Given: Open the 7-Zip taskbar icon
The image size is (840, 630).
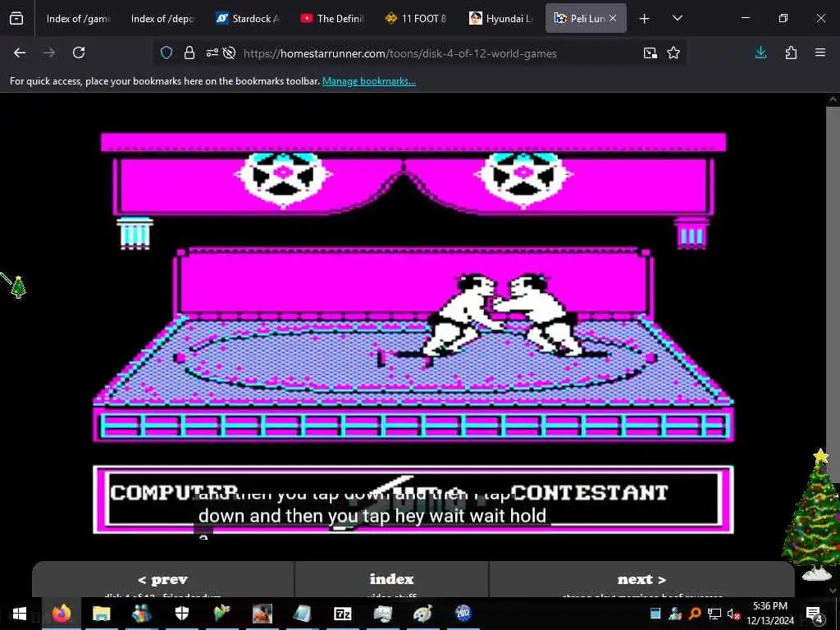Looking at the screenshot, I should click(x=342, y=614).
